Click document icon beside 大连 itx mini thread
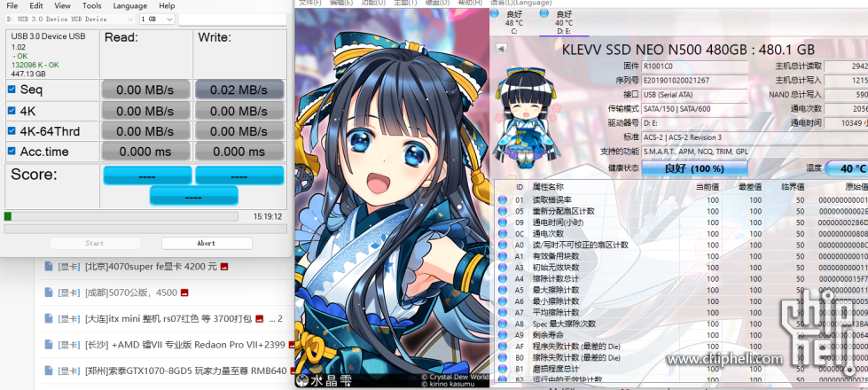This screenshot has height=390, width=868. click(49, 318)
